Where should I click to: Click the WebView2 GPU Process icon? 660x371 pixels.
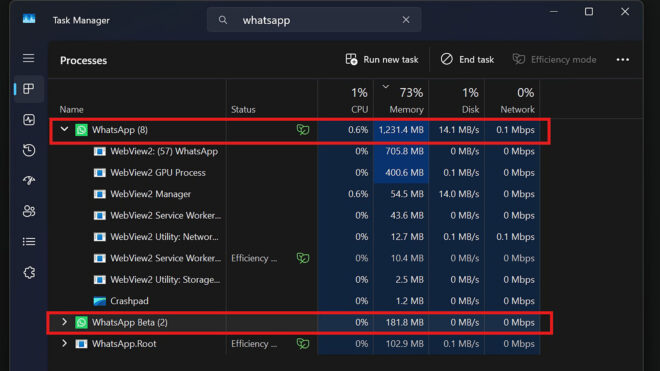coord(100,173)
